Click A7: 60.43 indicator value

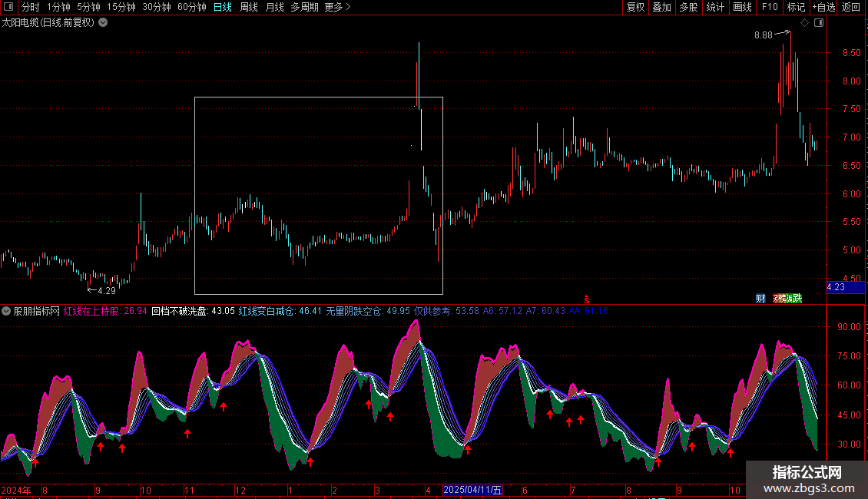pos(545,311)
